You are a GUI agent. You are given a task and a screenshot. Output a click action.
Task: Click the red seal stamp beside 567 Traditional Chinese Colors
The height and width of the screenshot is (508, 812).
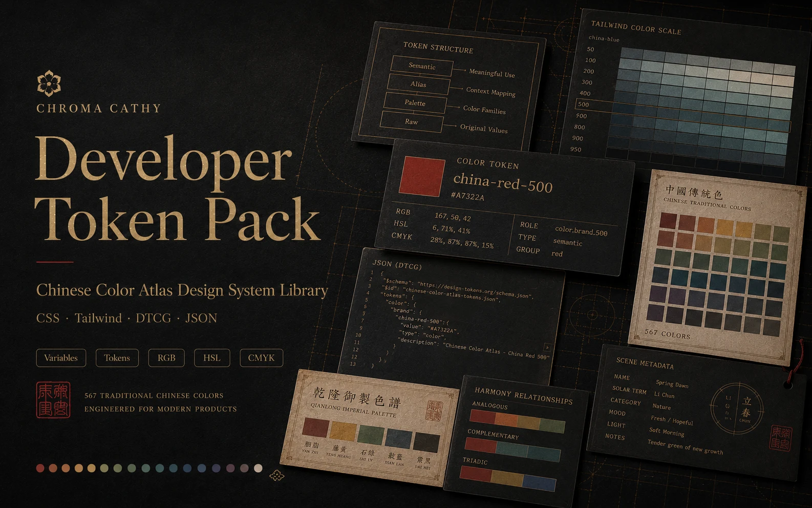(53, 400)
